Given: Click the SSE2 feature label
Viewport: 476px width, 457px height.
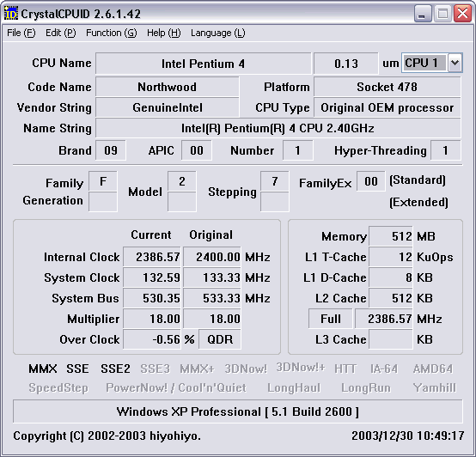Looking at the screenshot, I should coord(115,369).
